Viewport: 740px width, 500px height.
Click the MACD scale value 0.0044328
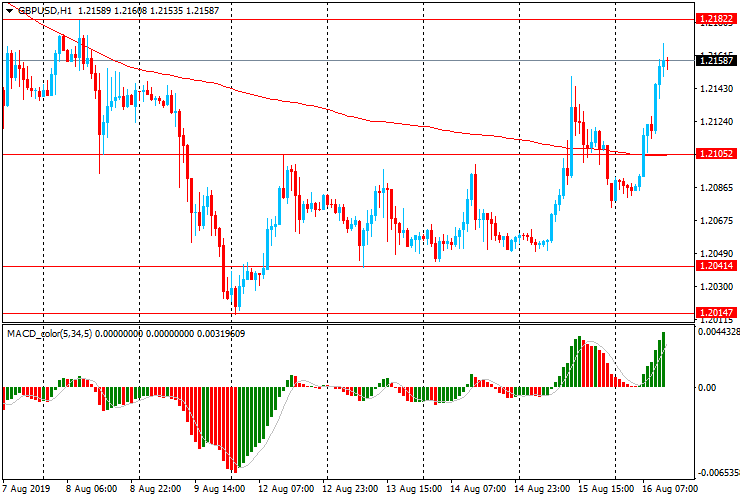point(719,332)
